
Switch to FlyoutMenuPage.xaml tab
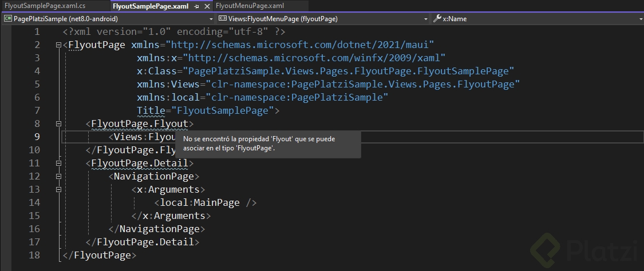pyautogui.click(x=250, y=6)
